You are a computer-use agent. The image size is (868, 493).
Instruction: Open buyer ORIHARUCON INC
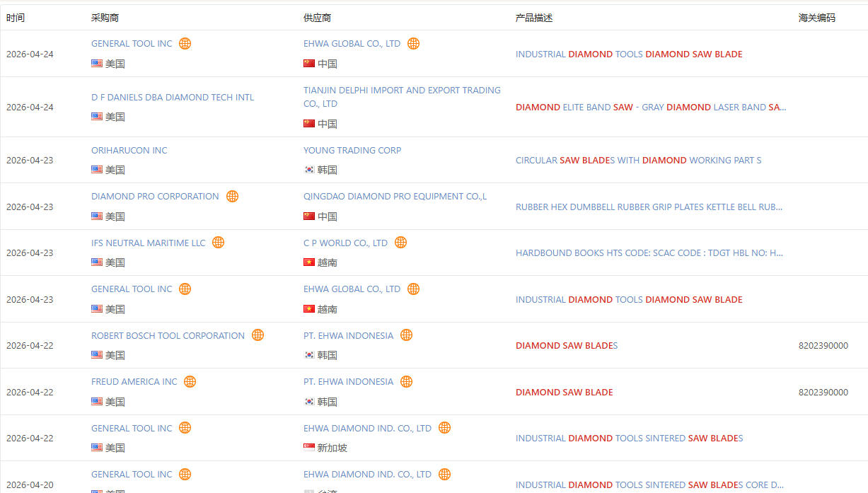click(x=129, y=151)
